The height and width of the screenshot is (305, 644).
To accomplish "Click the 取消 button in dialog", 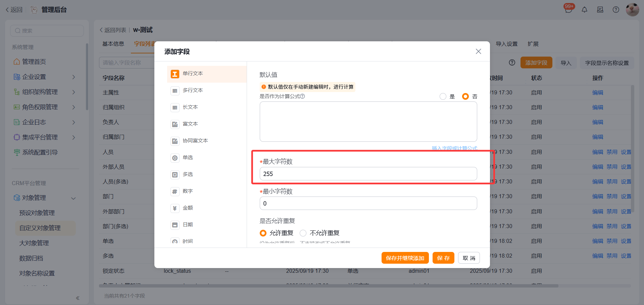I will tap(468, 258).
